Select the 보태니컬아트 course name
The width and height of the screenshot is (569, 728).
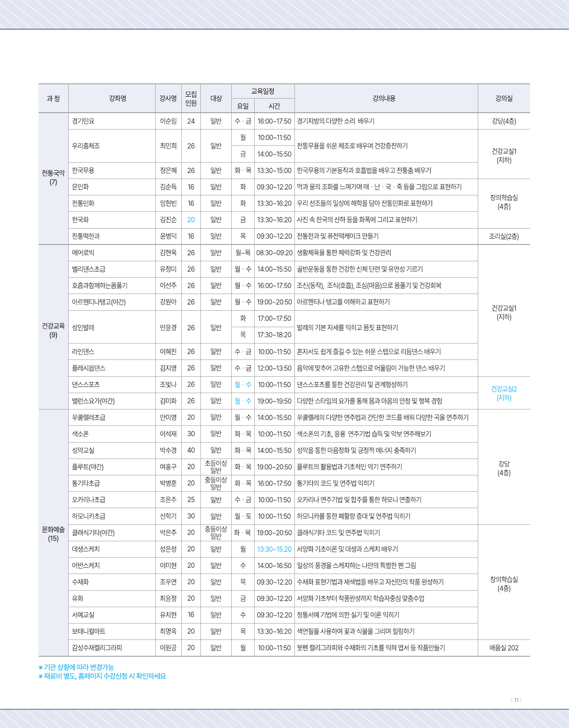pos(89,631)
